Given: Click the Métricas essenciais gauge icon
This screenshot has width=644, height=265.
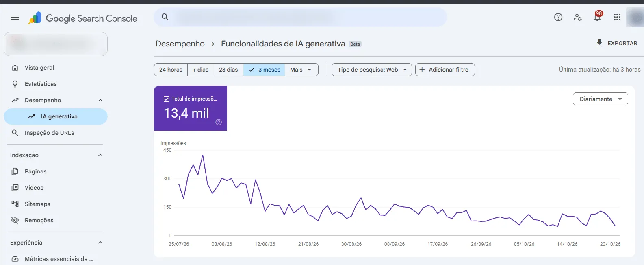Looking at the screenshot, I should [x=15, y=259].
